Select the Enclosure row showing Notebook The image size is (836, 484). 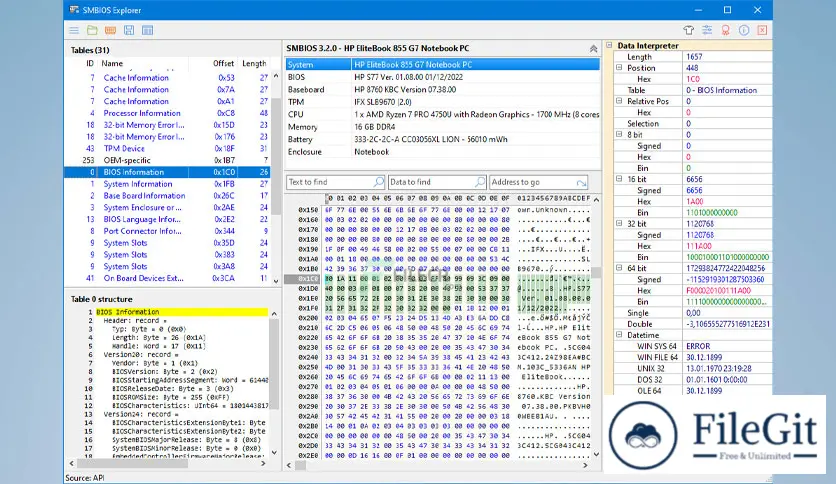pos(443,152)
